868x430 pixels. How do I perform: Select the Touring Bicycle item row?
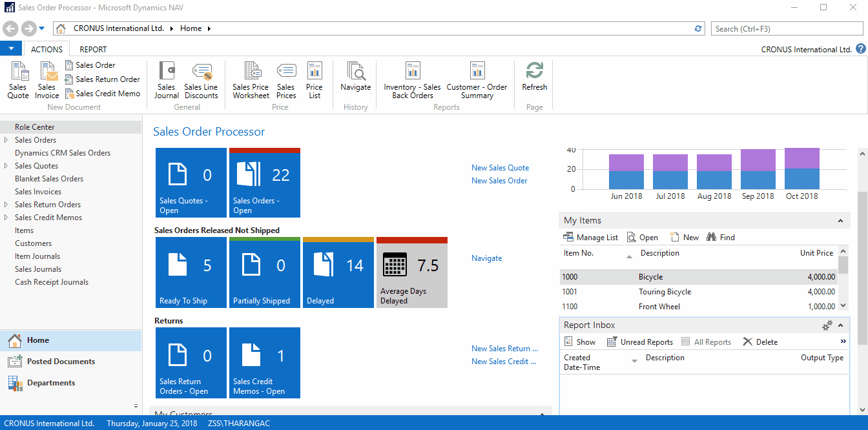[665, 292]
